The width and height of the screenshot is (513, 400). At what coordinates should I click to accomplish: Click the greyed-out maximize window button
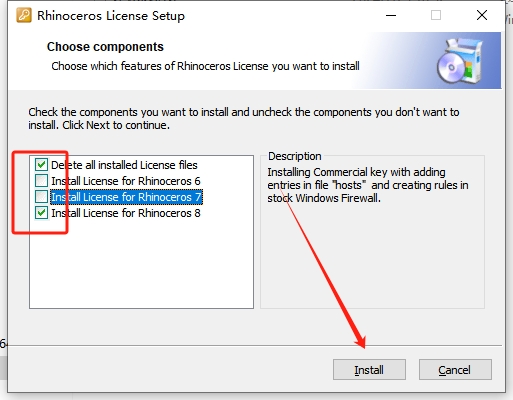(x=436, y=15)
